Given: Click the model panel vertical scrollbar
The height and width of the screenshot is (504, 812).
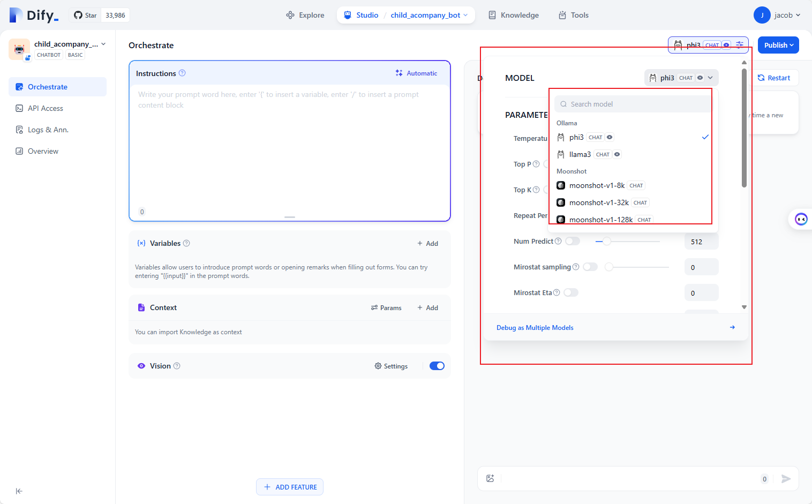Looking at the screenshot, I should point(744,127).
